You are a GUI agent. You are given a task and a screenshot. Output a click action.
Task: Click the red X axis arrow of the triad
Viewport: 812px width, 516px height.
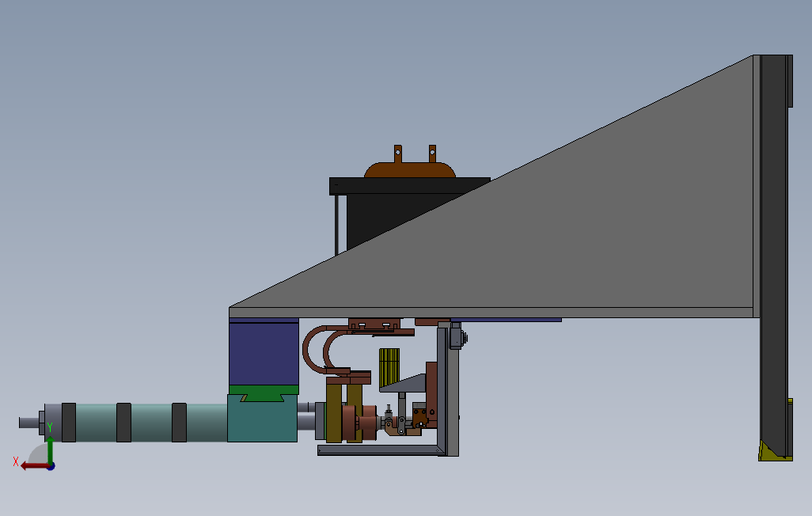[34, 466]
